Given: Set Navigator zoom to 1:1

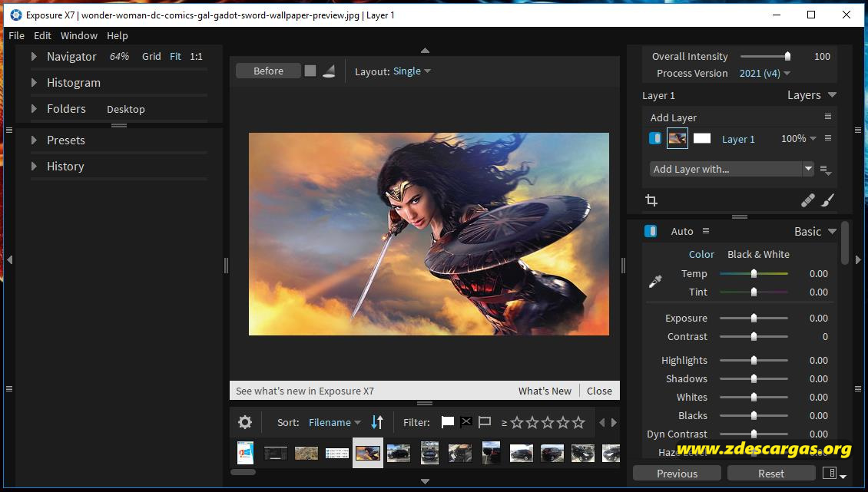Looking at the screenshot, I should (196, 57).
